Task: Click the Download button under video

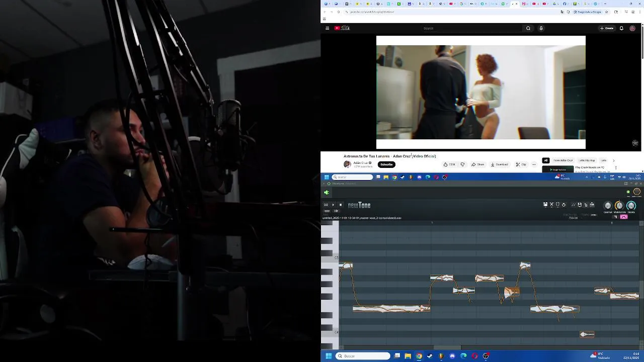Action: tap(499, 164)
